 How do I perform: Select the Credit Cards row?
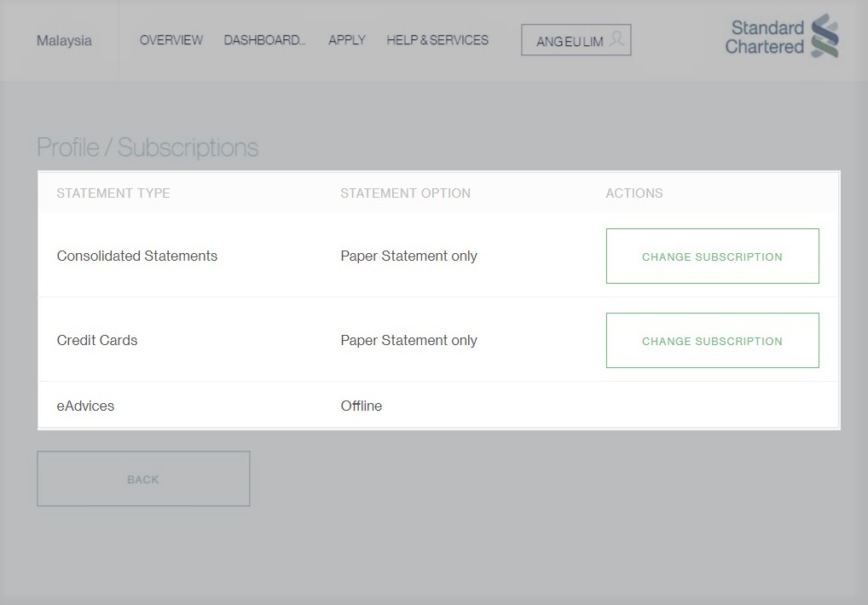tap(96, 340)
